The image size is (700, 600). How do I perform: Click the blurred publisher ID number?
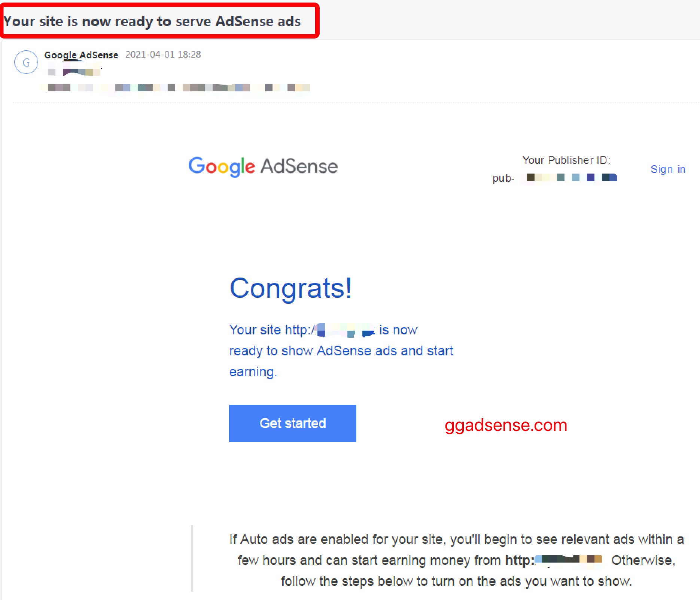[x=571, y=177]
